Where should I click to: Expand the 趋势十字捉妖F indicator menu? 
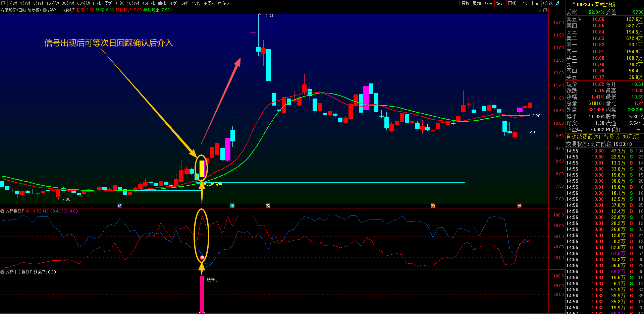(x=2, y=272)
